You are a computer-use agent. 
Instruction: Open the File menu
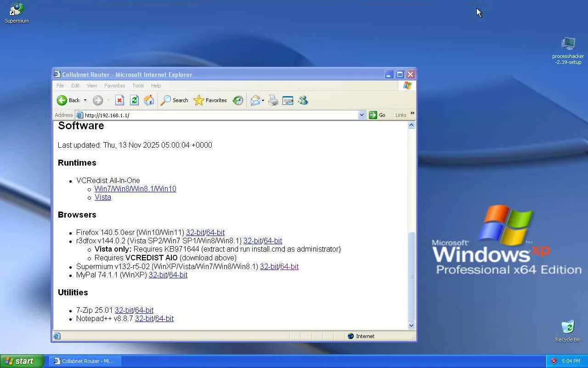[x=60, y=86]
